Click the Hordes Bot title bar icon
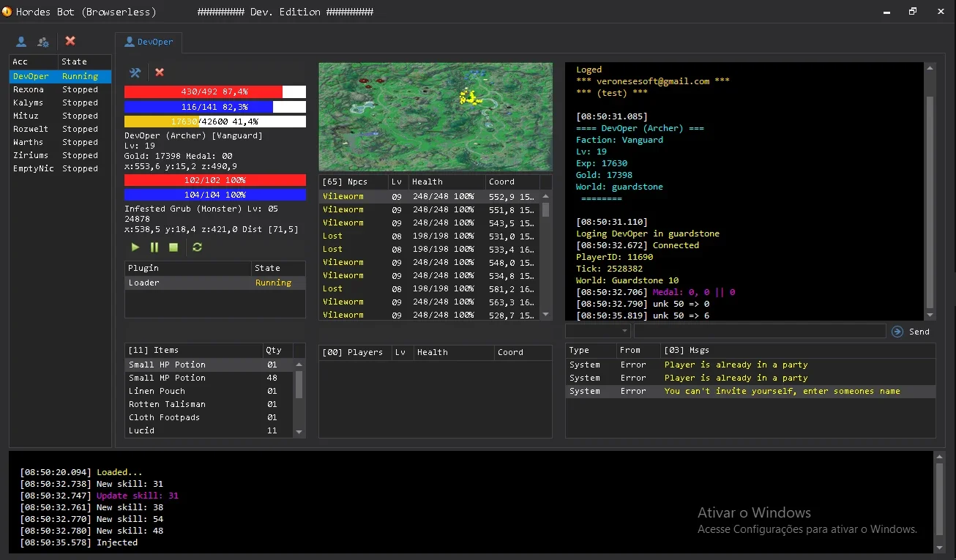This screenshot has height=560, width=956. [7, 12]
